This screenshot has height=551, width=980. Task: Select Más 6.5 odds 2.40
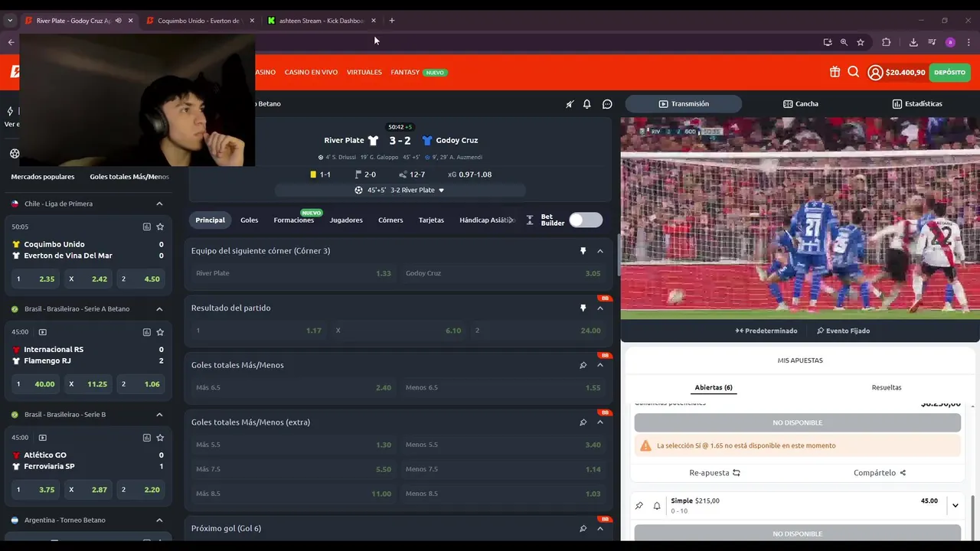[293, 388]
